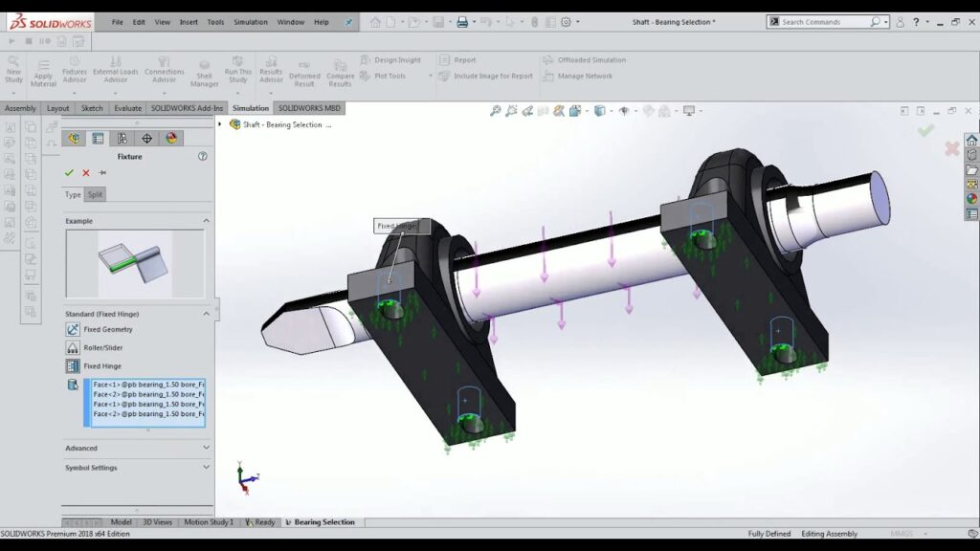Open Apply Material tool
This screenshot has height=551, width=980.
(x=43, y=73)
